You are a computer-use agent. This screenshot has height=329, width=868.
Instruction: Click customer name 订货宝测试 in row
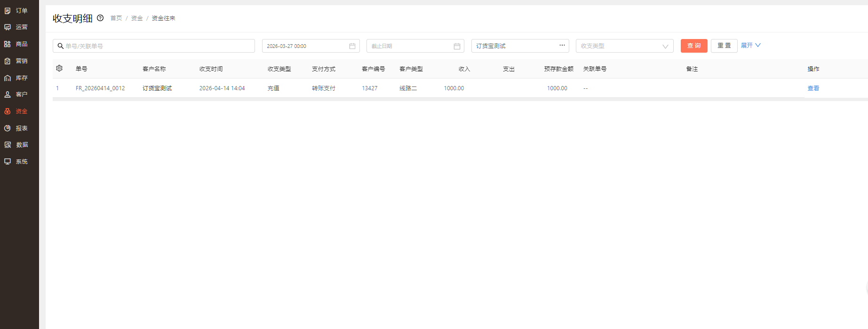coord(157,88)
